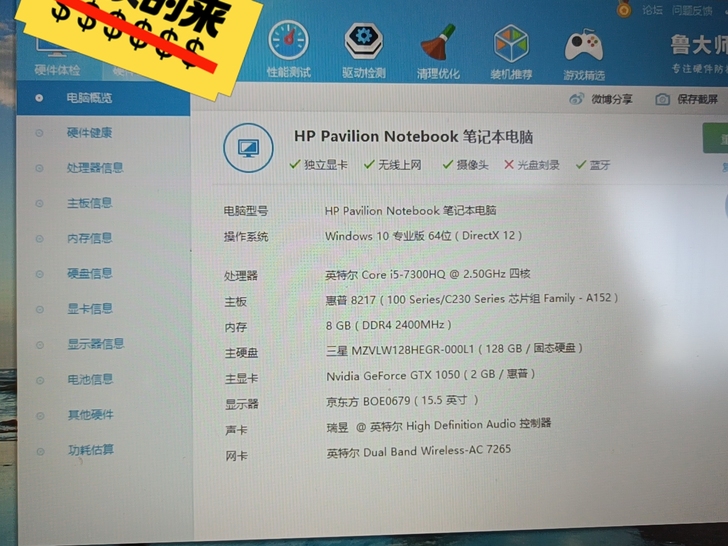Click the 网卡 row label

(x=236, y=456)
